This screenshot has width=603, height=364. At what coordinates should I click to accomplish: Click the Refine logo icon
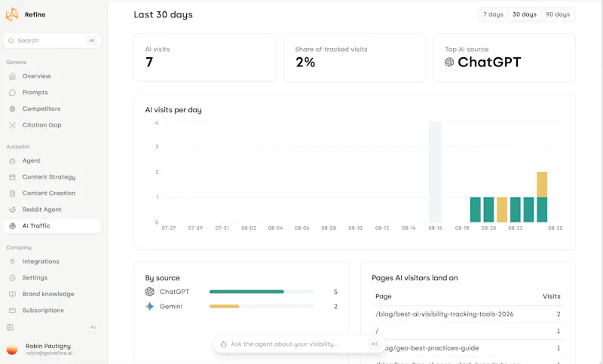click(x=12, y=14)
